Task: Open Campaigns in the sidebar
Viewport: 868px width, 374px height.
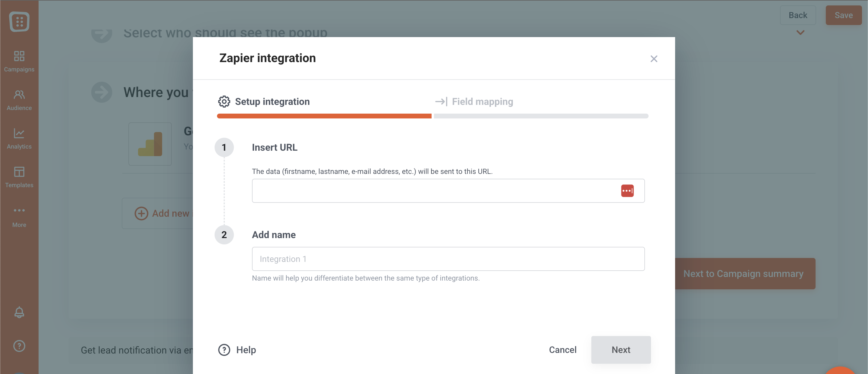Action: 19,61
